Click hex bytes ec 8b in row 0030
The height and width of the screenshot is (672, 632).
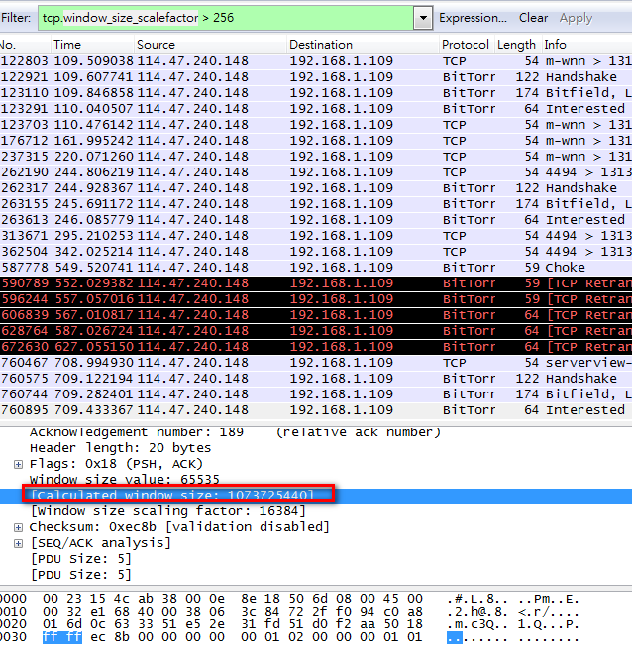[110, 637]
